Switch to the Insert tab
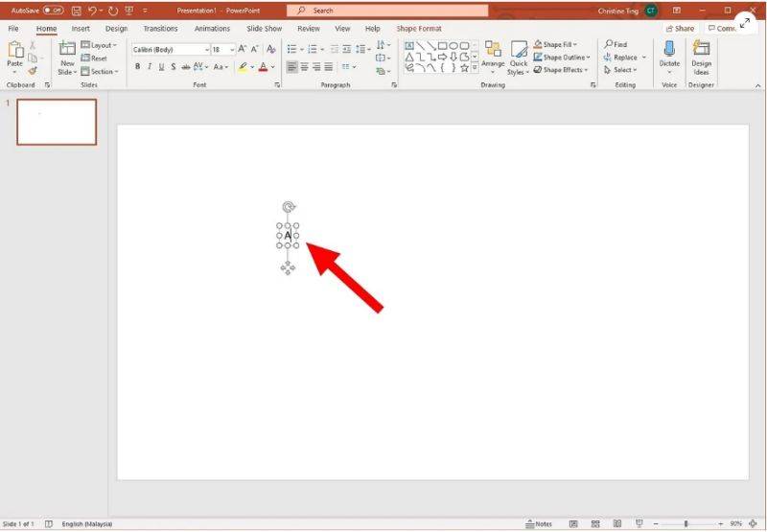The width and height of the screenshot is (767, 532). click(81, 29)
